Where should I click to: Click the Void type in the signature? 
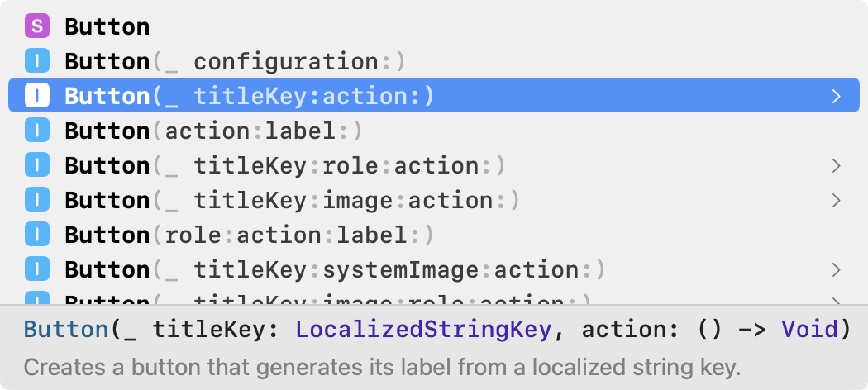coord(809,330)
